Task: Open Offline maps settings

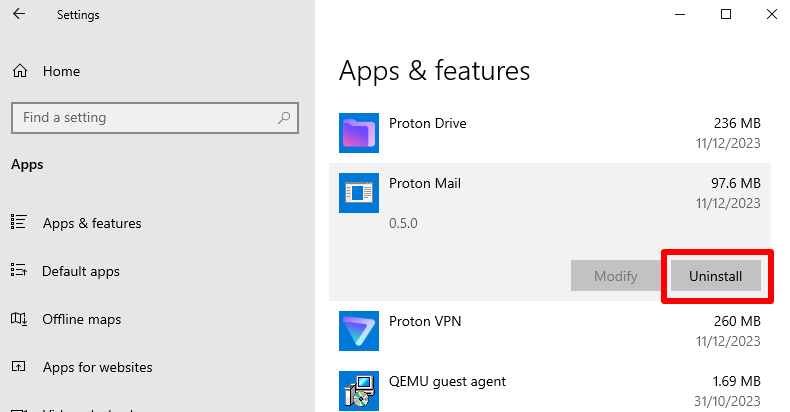Action: tap(82, 319)
